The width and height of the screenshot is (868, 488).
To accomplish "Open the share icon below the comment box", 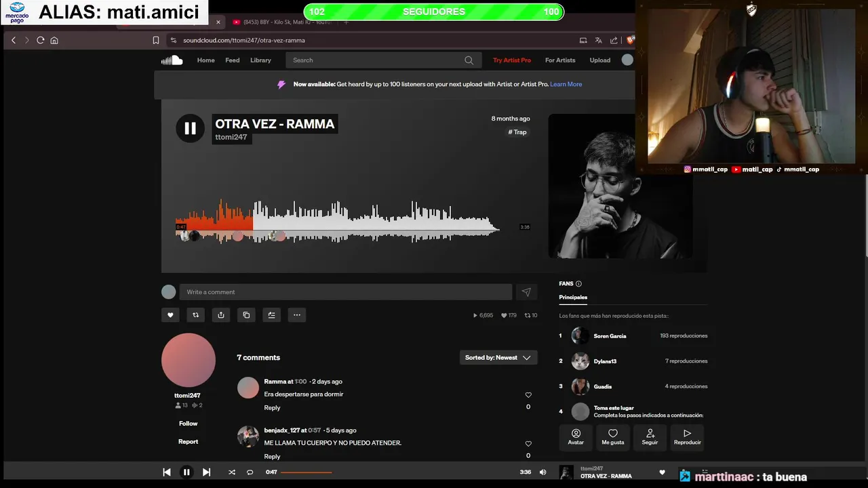I will pos(220,314).
